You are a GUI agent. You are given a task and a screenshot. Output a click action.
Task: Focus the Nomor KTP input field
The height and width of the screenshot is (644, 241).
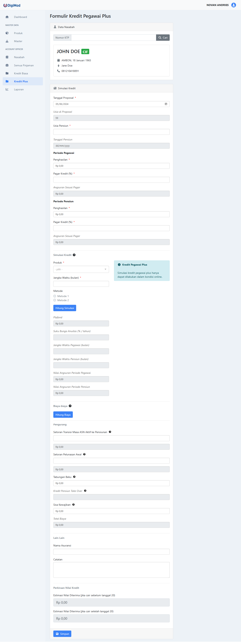point(113,37)
